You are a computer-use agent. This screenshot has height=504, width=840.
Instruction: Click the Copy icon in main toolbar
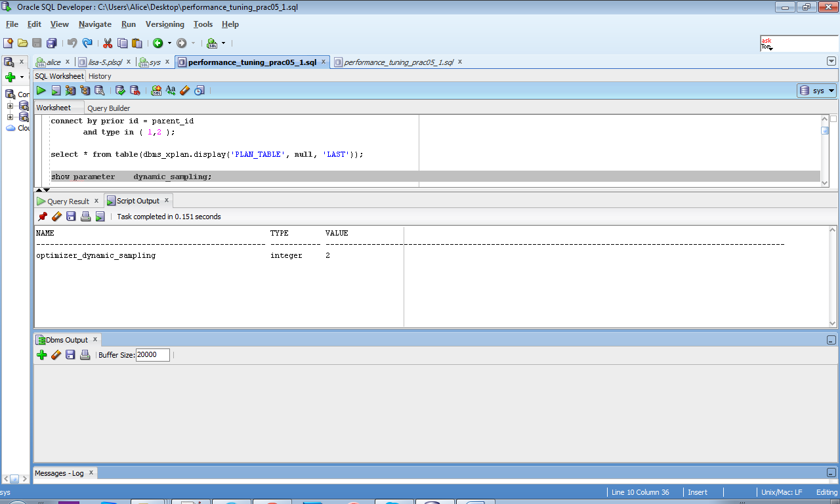(122, 43)
